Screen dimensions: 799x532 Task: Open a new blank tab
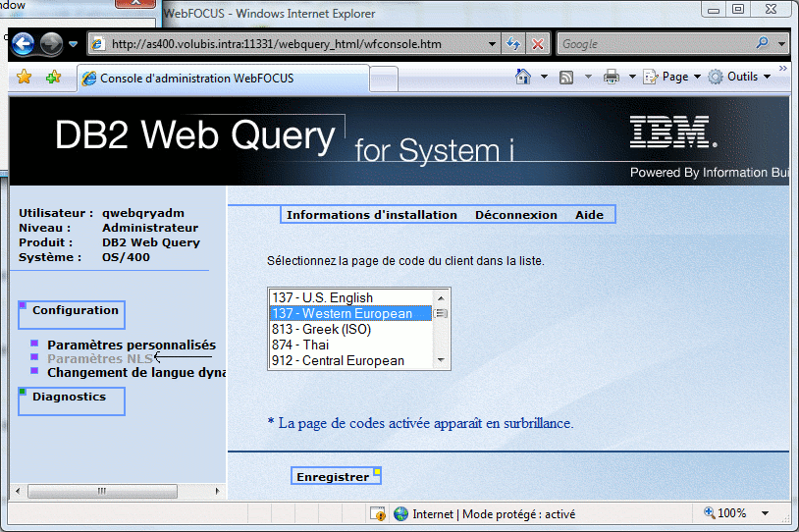tap(384, 80)
